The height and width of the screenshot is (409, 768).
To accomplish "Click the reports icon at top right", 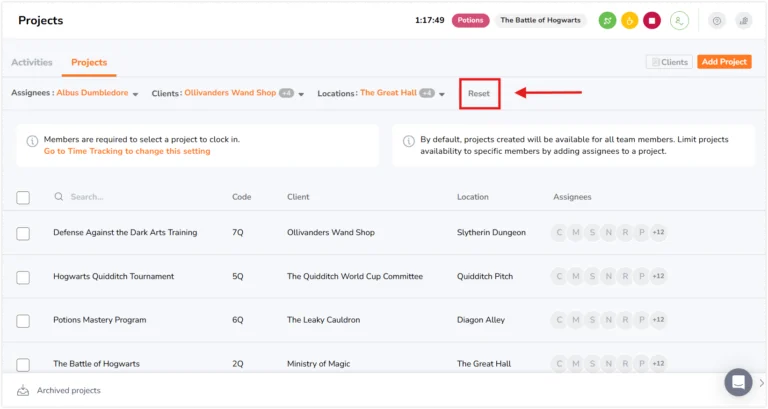I will [744, 21].
